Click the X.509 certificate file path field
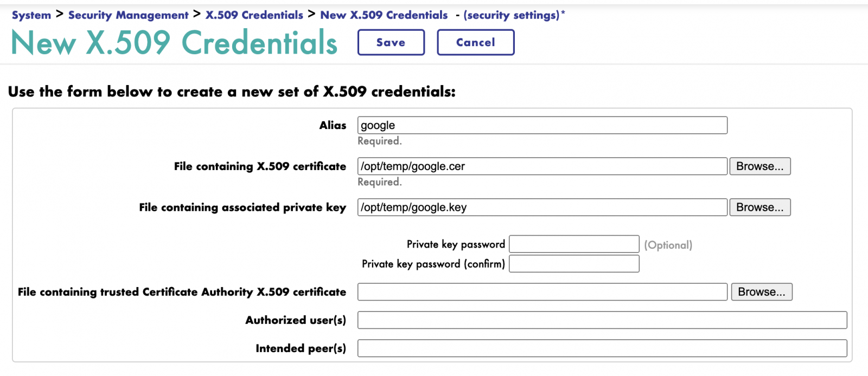The image size is (868, 376). click(x=542, y=166)
